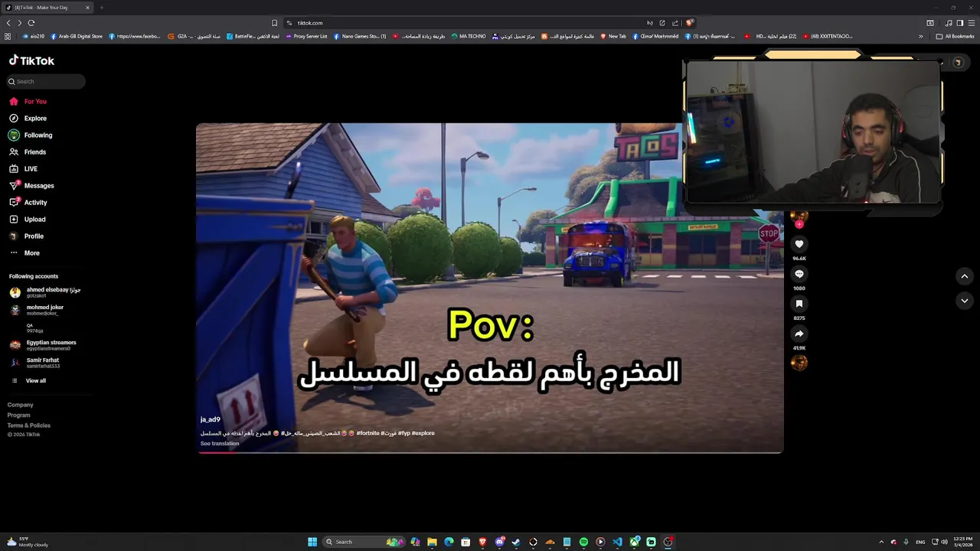Image resolution: width=980 pixels, height=551 pixels.
Task: Click the TikTok logo
Action: coord(31,60)
